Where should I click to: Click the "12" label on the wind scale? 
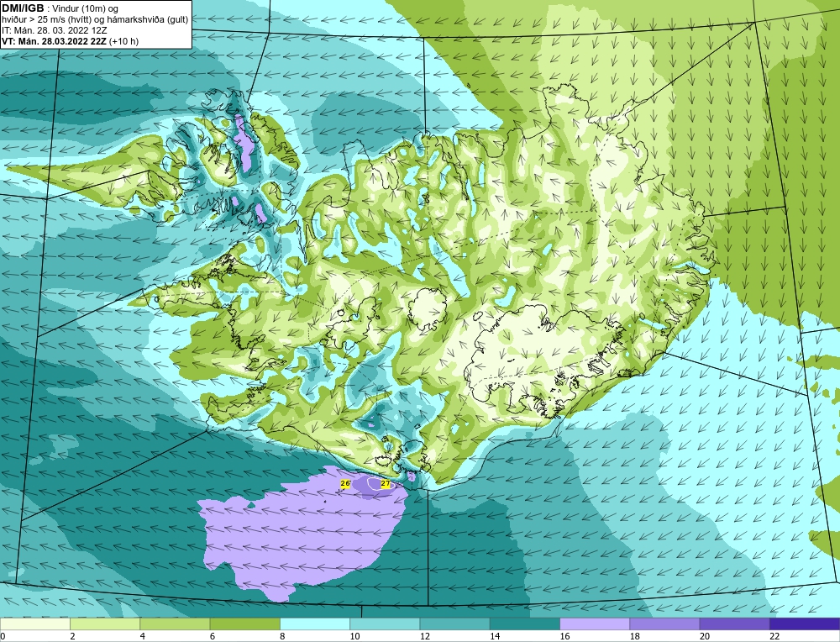coord(424,636)
